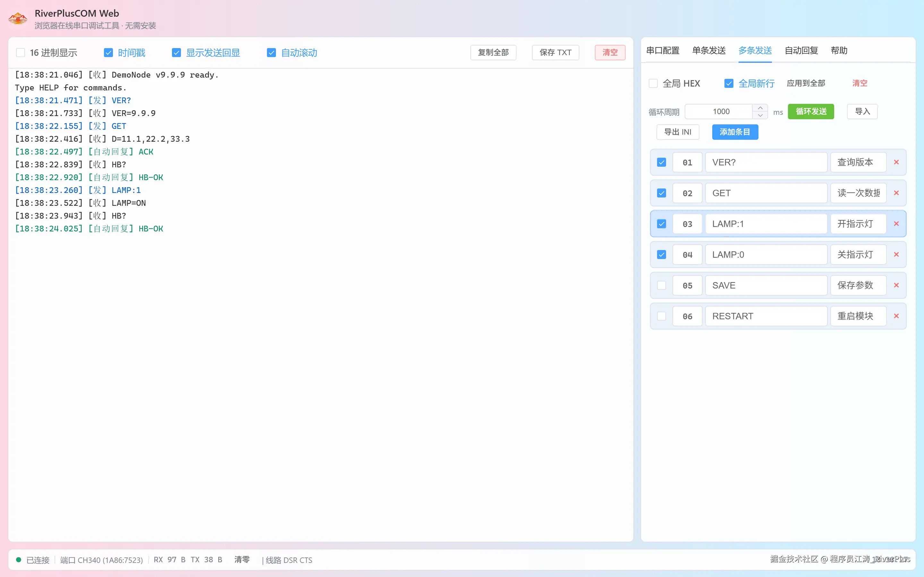This screenshot has height=577, width=924.
Task: Click the RESTART command input field
Action: coord(766,316)
